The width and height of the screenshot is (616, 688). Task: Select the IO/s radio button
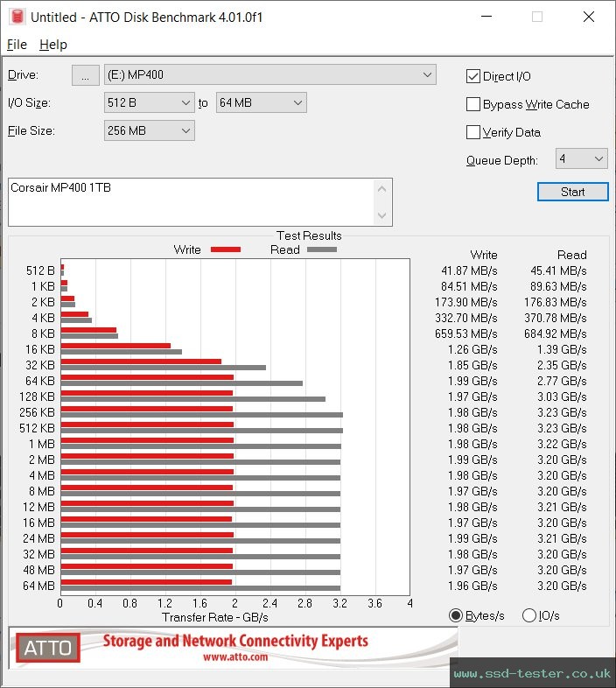pyautogui.click(x=529, y=615)
